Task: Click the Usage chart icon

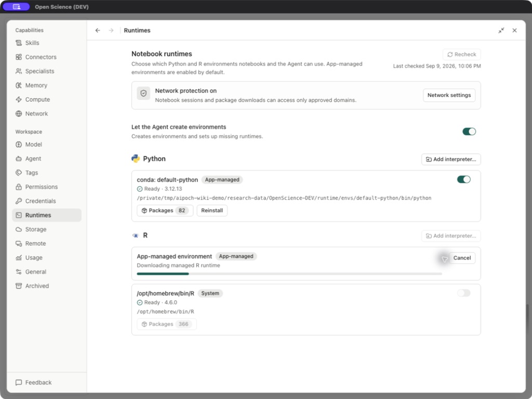Action: pos(19,258)
